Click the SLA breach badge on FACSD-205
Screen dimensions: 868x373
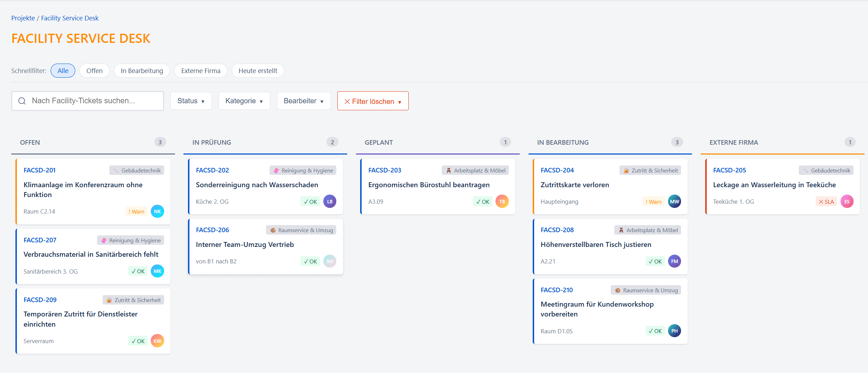(x=826, y=202)
